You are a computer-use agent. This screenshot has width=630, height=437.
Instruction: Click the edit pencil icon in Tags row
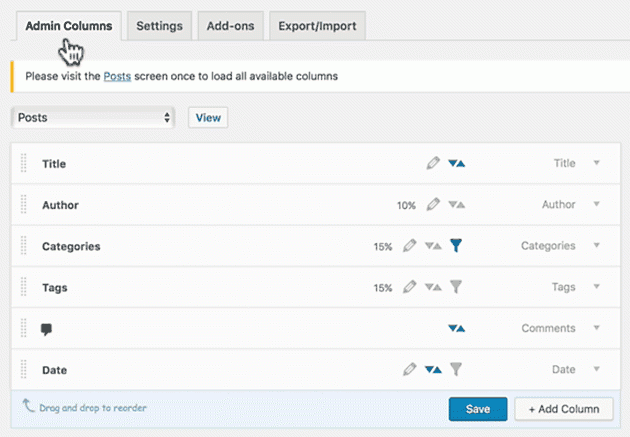(x=409, y=287)
